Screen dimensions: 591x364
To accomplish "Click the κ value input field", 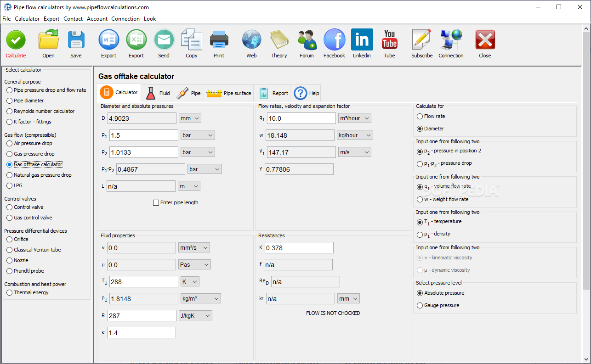I will point(142,333).
